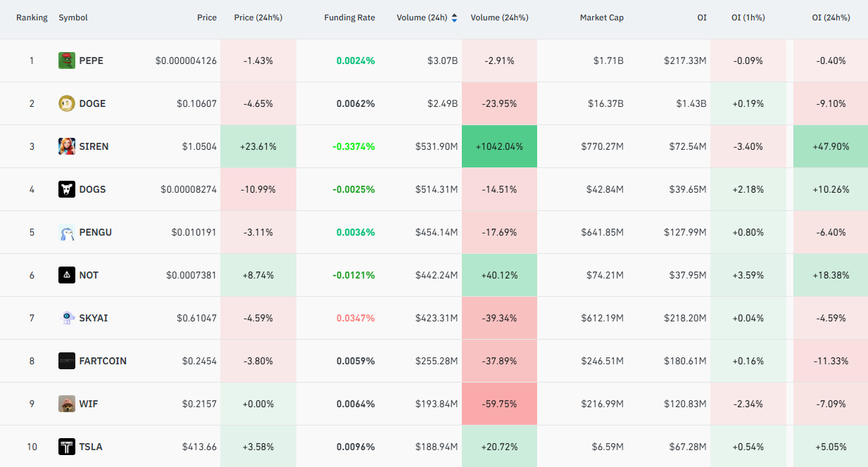This screenshot has width=868, height=467.
Task: Click the DOGE coin icon
Action: 67,103
